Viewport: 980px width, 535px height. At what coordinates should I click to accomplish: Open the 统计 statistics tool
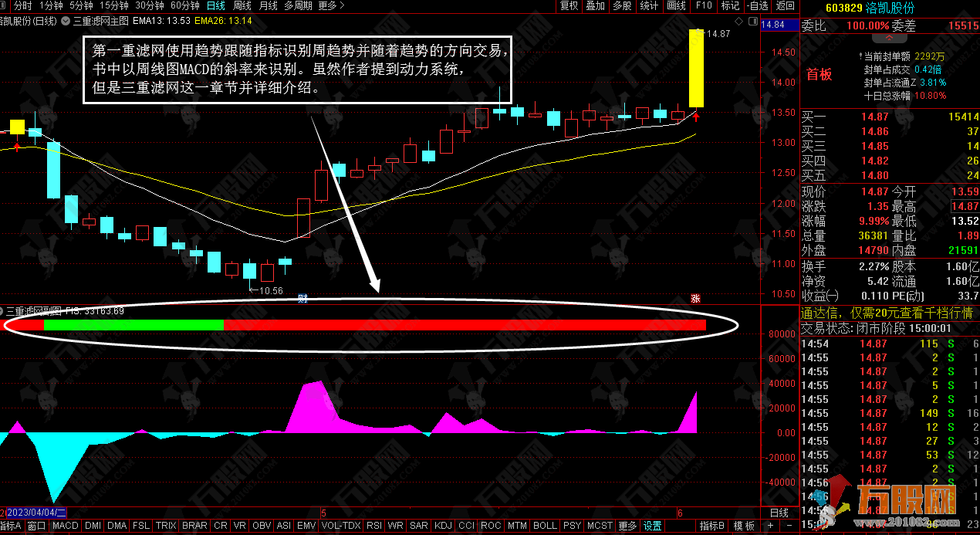pyautogui.click(x=650, y=5)
